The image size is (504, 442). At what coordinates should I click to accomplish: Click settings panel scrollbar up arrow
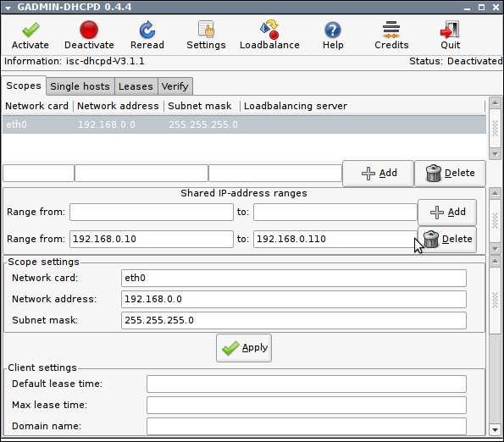pyautogui.click(x=495, y=261)
